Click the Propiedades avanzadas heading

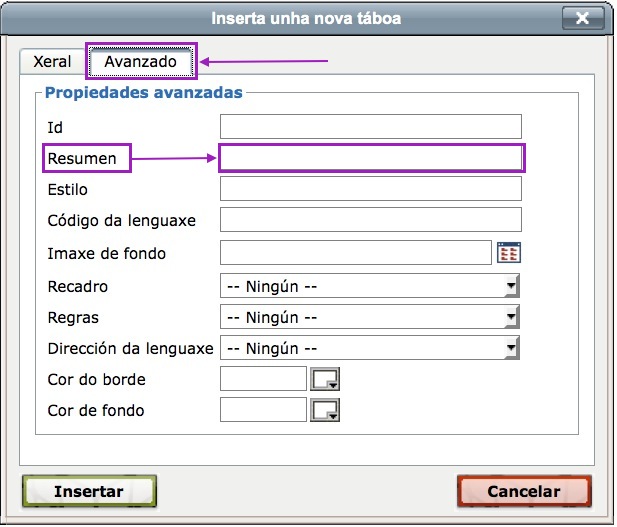(144, 93)
